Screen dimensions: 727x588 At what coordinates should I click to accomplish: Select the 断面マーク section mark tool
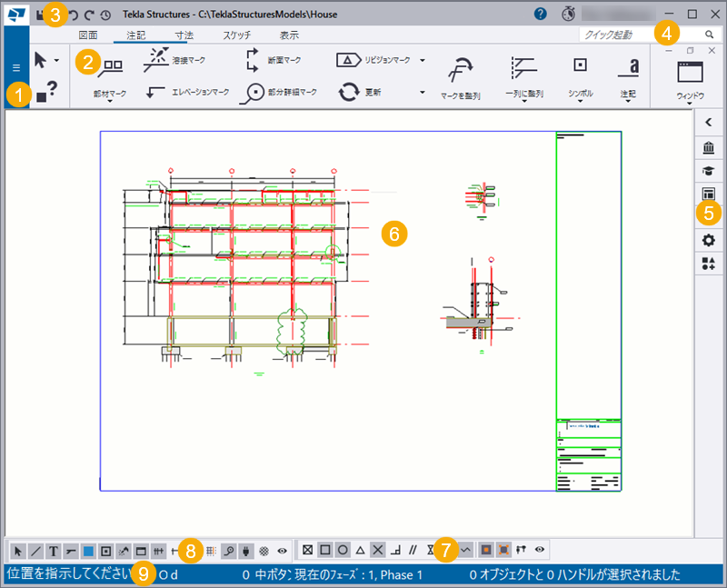[252, 60]
